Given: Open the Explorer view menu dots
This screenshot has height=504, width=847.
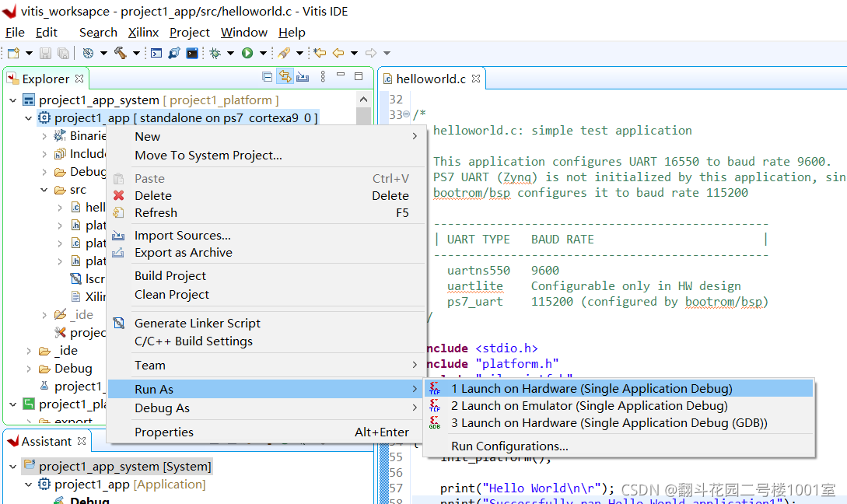Looking at the screenshot, I should pyautogui.click(x=323, y=77).
